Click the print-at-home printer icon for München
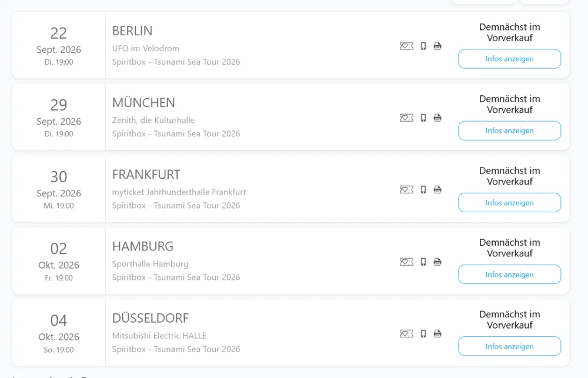The width and height of the screenshot is (588, 378). pyautogui.click(x=437, y=118)
